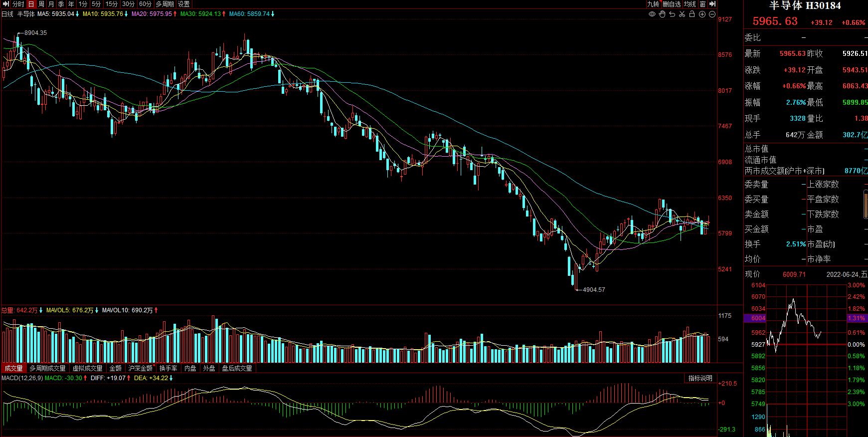This screenshot has height=437, width=868.
Task: Open 多周期 multi-period view
Action: pos(165,4)
